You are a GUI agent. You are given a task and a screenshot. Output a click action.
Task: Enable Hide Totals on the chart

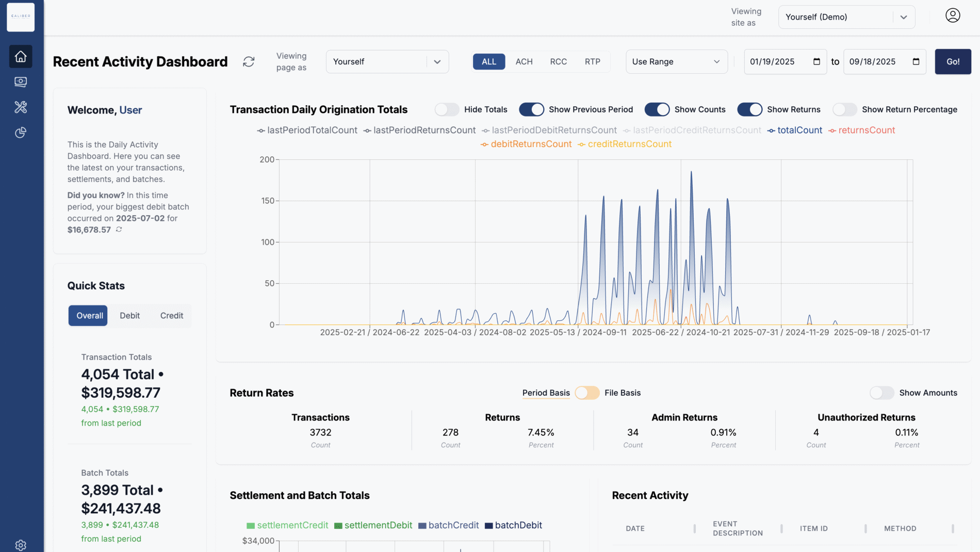447,109
